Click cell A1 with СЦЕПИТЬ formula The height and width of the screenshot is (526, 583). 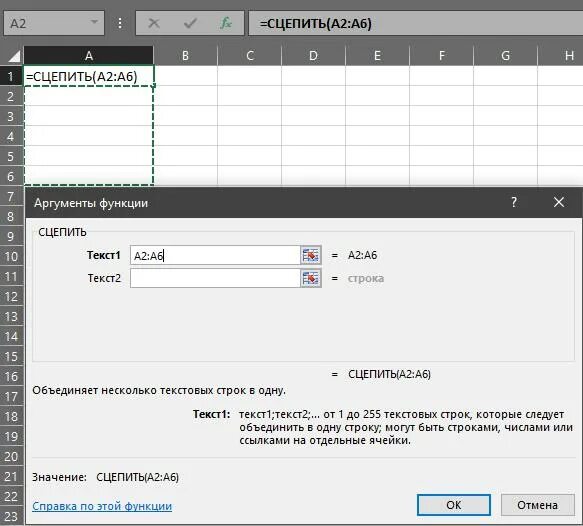(x=89, y=76)
